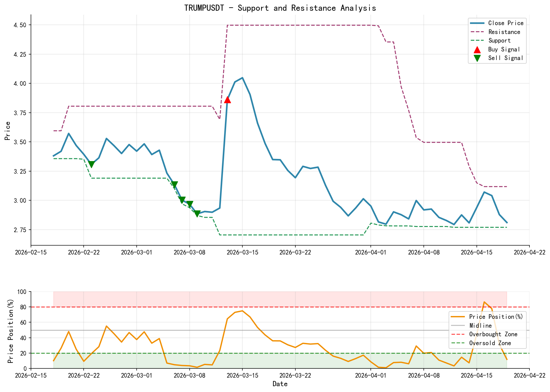Click the Resistance legend entry
This screenshot has height=392, width=550.
(x=495, y=32)
